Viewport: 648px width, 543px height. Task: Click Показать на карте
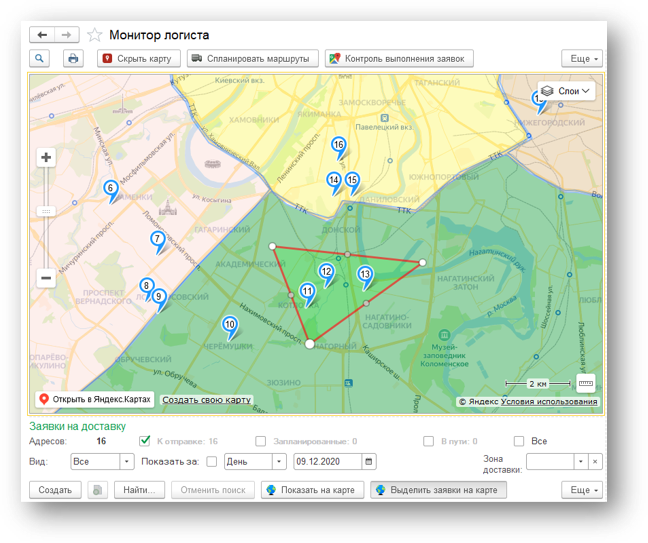click(x=312, y=490)
